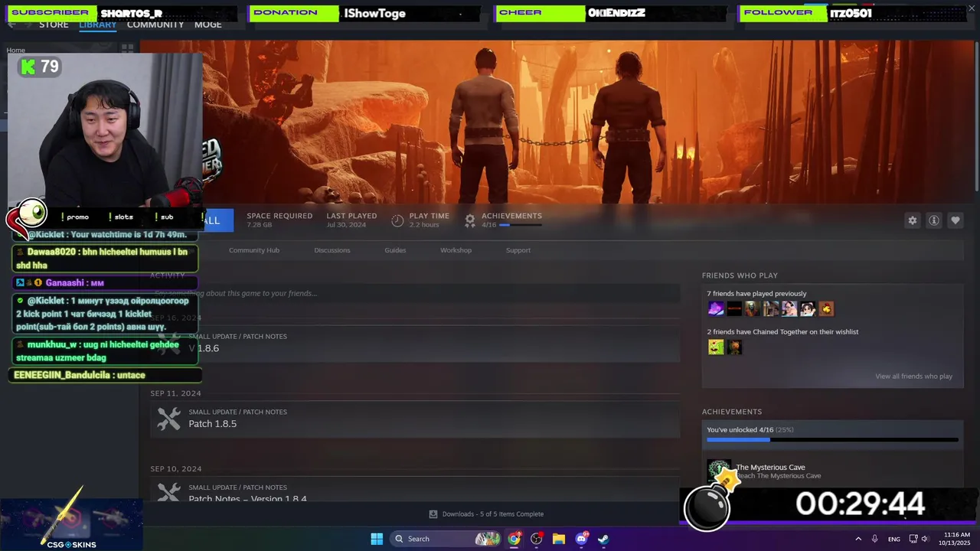Open The Mysterious Cave achievement title
980x551 pixels.
pyautogui.click(x=770, y=468)
